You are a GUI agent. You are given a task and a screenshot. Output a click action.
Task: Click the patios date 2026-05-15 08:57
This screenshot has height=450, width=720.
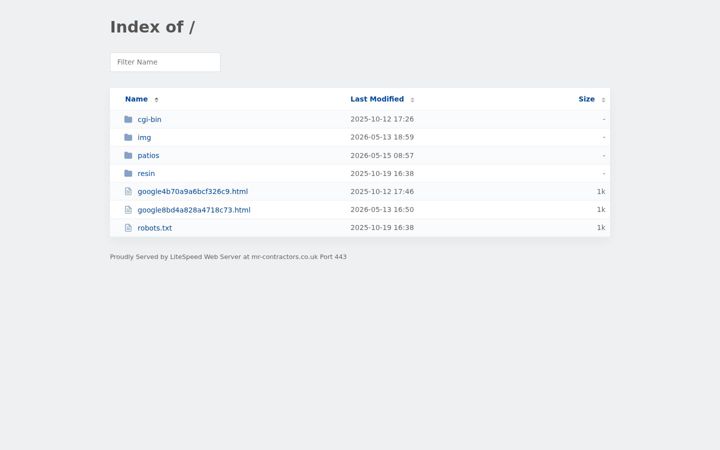[x=382, y=155]
